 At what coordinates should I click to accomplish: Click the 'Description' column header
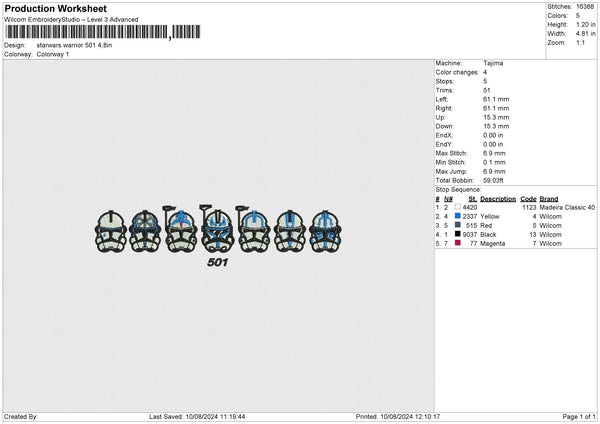pyautogui.click(x=498, y=199)
